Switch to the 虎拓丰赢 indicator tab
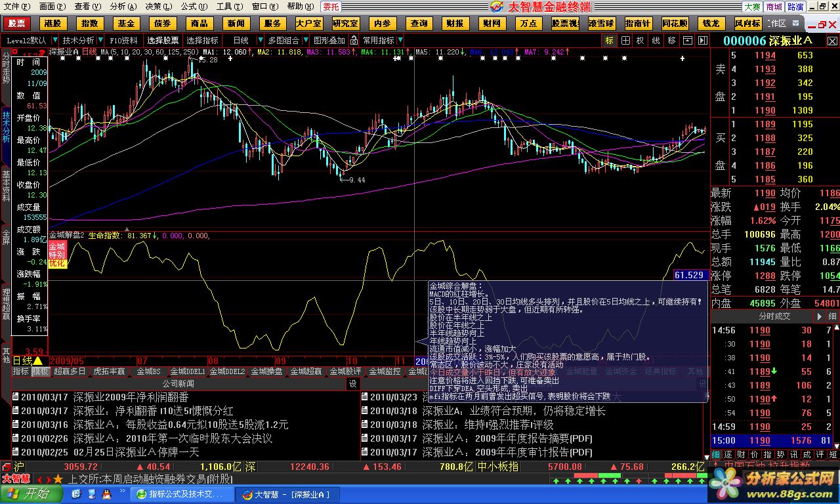This screenshot has width=840, height=504. coord(109,371)
